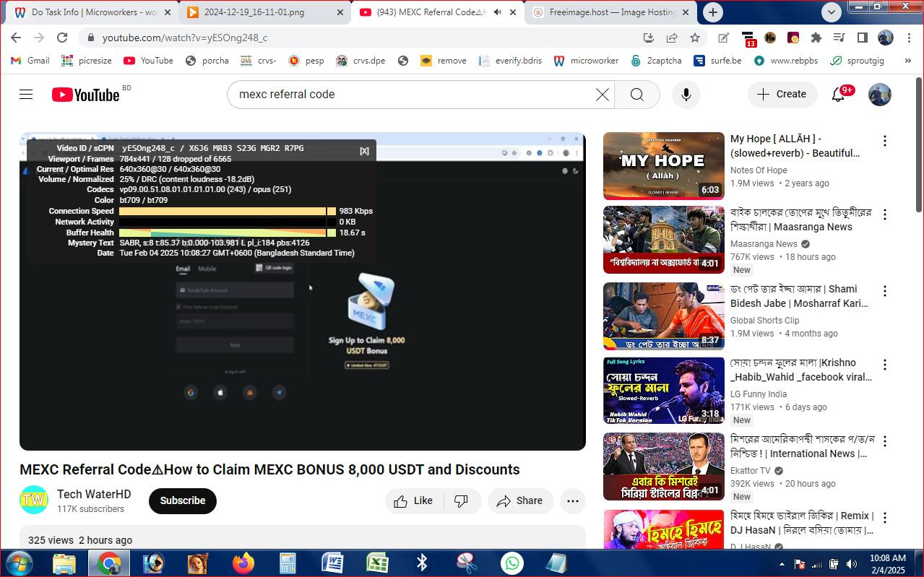Click the Create button

[x=782, y=95]
